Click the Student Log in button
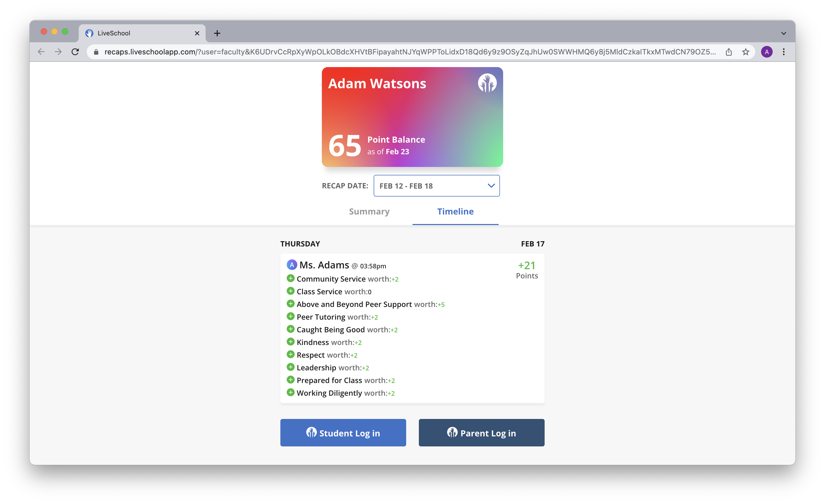Image resolution: width=825 pixels, height=504 pixels. [x=343, y=433]
